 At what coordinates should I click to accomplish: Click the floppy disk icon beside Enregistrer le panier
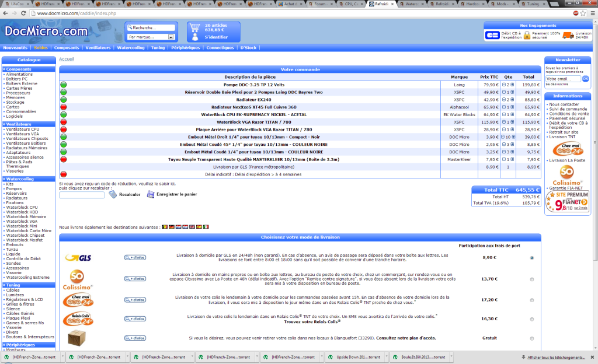(x=151, y=194)
